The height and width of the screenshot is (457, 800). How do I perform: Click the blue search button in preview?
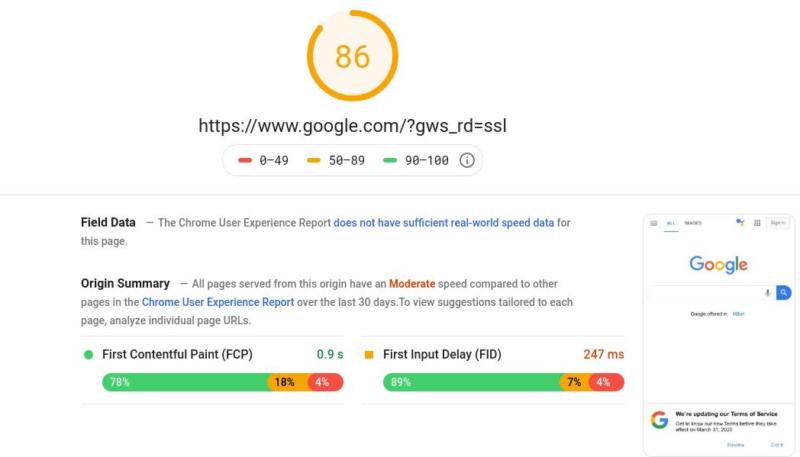point(784,293)
